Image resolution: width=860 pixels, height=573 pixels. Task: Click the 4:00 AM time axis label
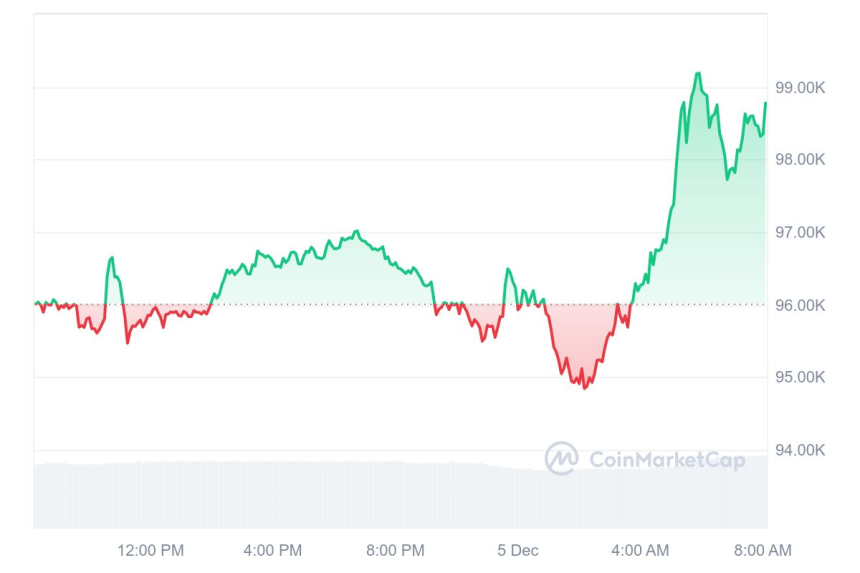tap(640, 550)
